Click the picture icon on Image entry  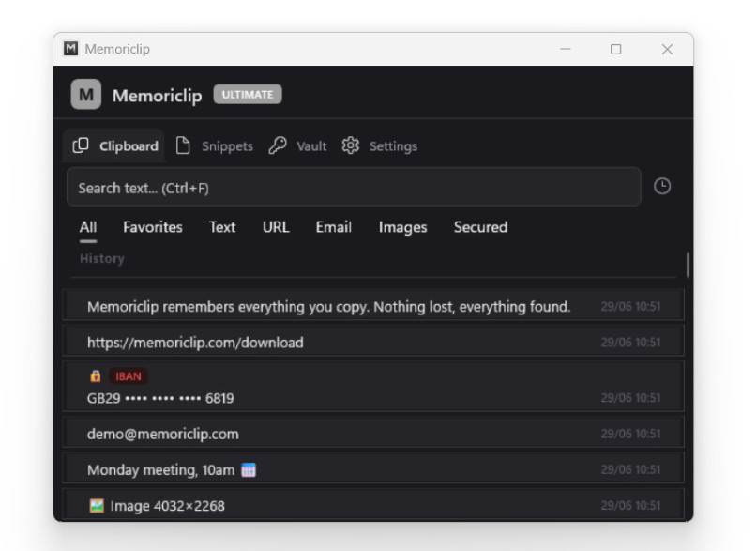point(97,506)
